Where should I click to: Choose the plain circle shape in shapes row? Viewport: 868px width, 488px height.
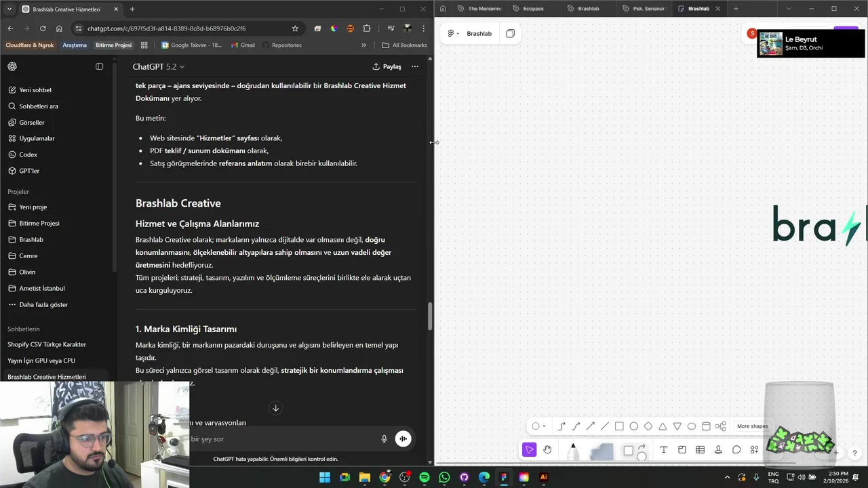[633, 426]
